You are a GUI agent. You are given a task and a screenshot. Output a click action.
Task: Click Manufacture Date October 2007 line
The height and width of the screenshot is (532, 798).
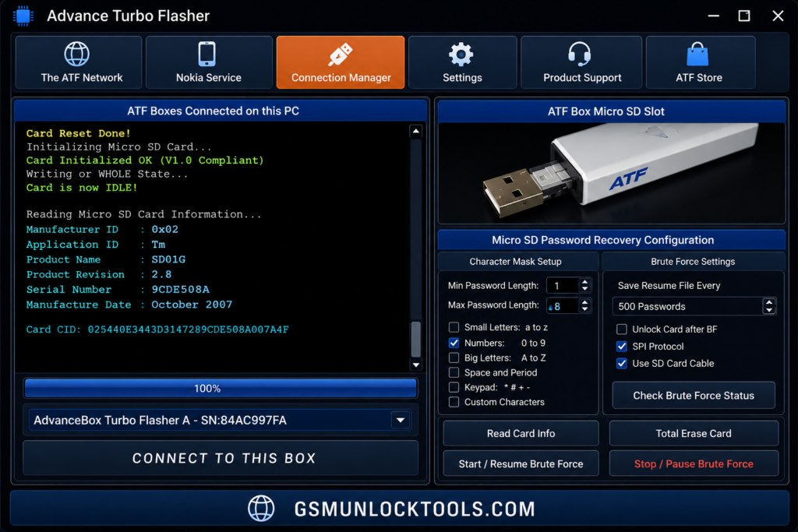(129, 305)
